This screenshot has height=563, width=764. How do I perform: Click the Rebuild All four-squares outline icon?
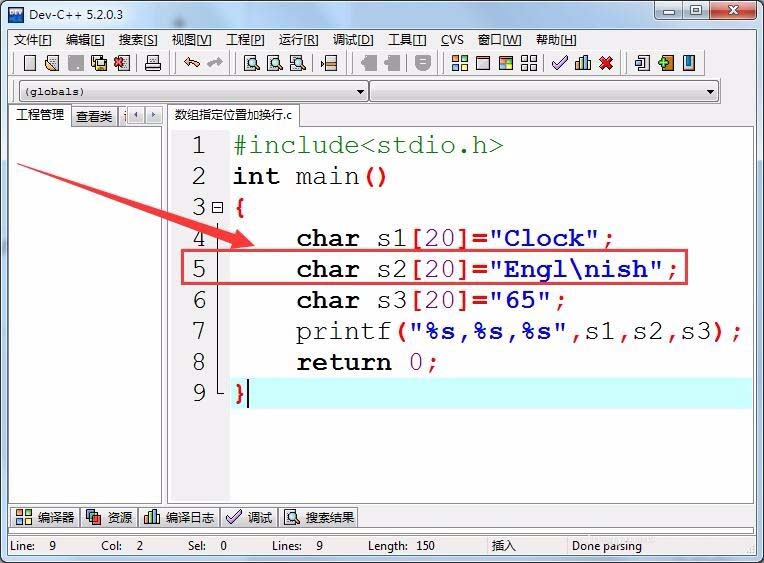pyautogui.click(x=529, y=63)
